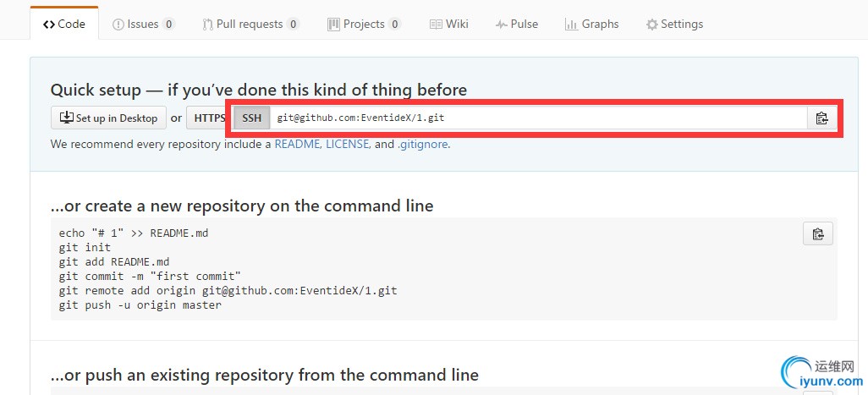The width and height of the screenshot is (868, 395).
Task: Follow the LICENSE link
Action: [347, 145]
